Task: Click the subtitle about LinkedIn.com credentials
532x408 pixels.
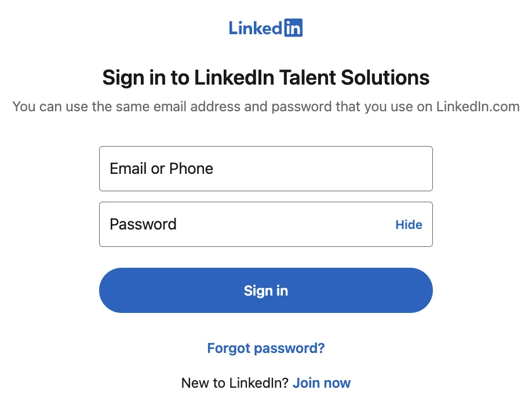Action: 265,107
